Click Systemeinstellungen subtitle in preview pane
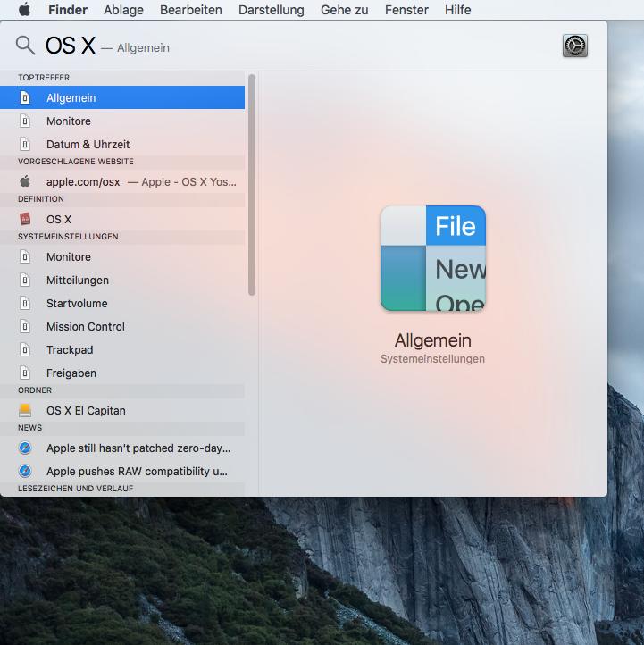The width and height of the screenshot is (644, 645). click(x=432, y=359)
